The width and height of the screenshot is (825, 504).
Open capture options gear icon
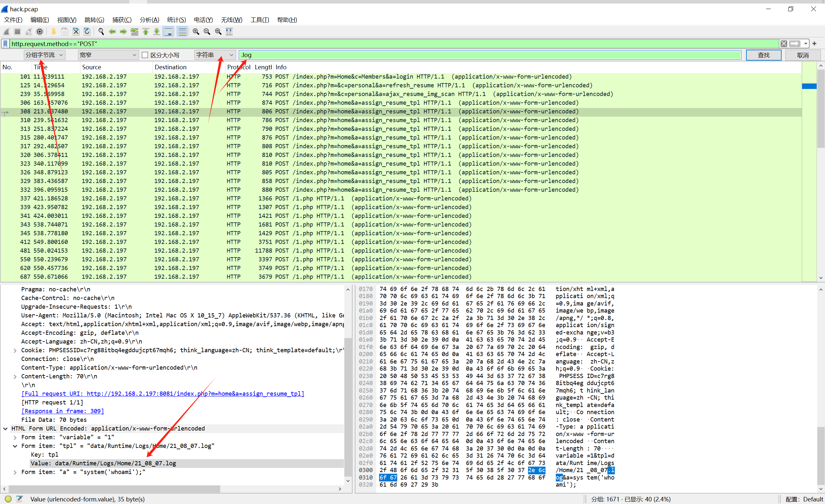point(40,32)
